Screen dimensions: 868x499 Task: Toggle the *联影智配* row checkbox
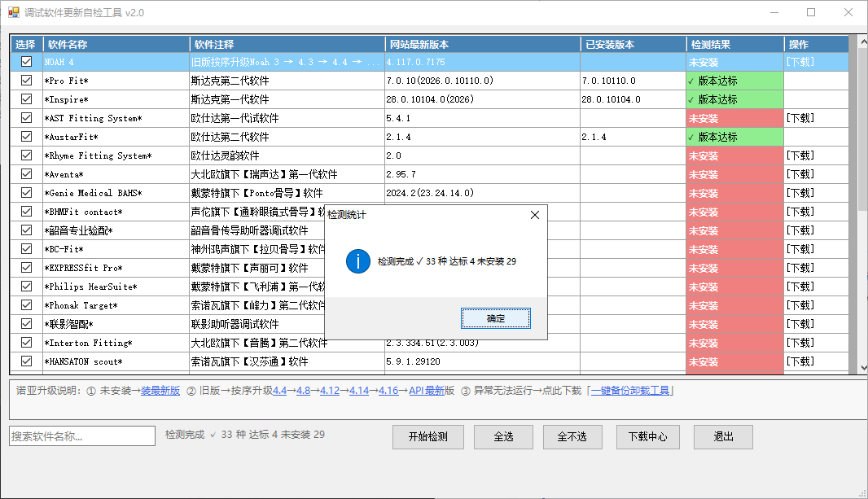point(26,324)
